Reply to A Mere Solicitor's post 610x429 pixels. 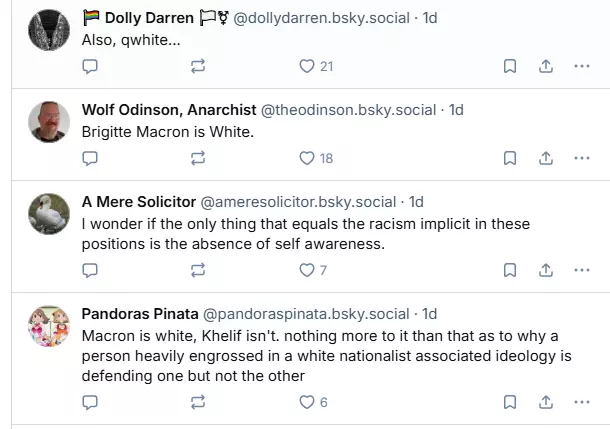[x=90, y=270]
